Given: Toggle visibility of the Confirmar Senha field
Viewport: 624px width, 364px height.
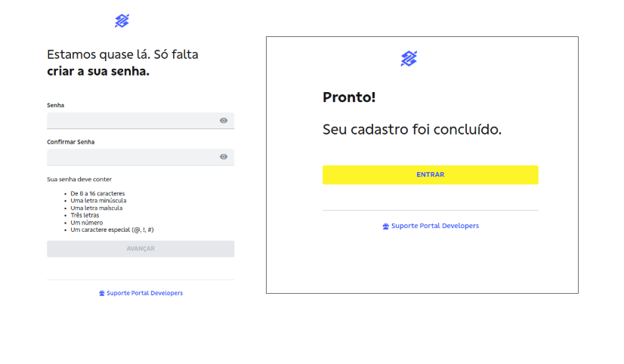Looking at the screenshot, I should (224, 156).
